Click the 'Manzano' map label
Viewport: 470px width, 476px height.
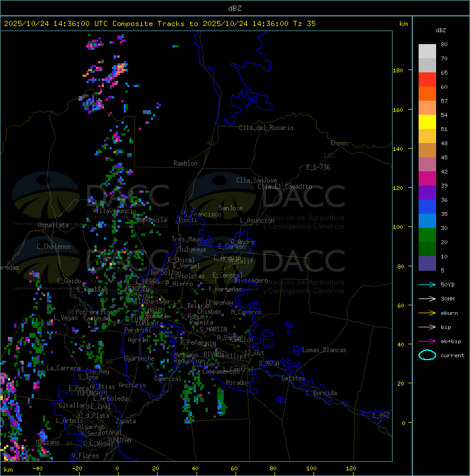click(47, 442)
